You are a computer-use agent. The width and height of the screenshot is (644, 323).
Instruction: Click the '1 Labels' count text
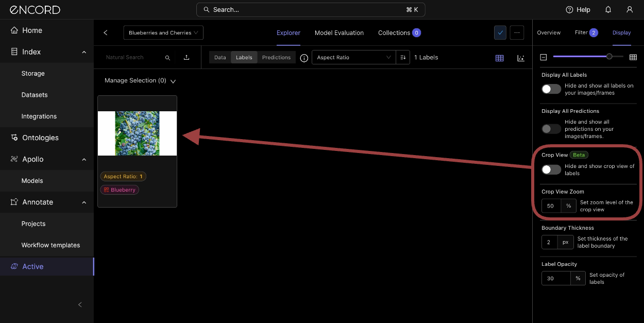pyautogui.click(x=426, y=57)
